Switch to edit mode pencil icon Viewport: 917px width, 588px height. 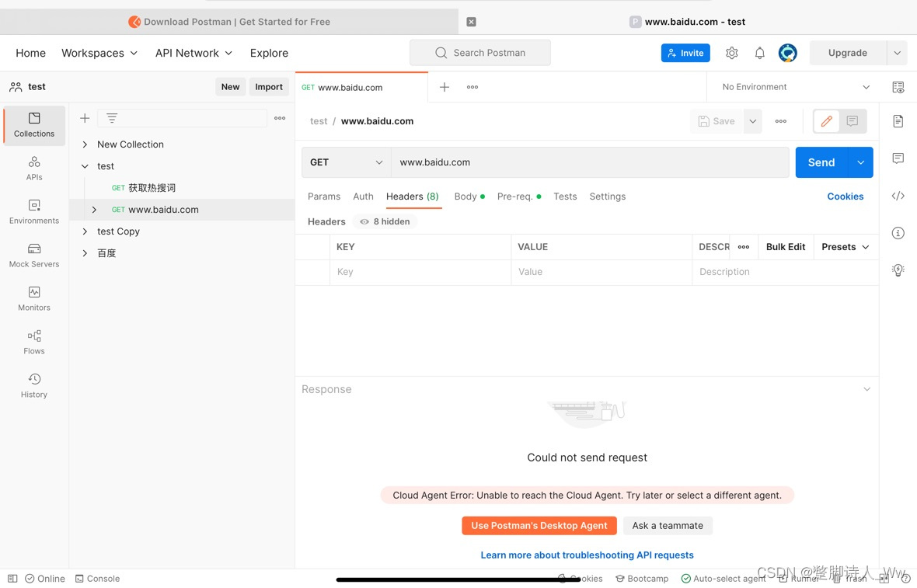[x=826, y=122]
